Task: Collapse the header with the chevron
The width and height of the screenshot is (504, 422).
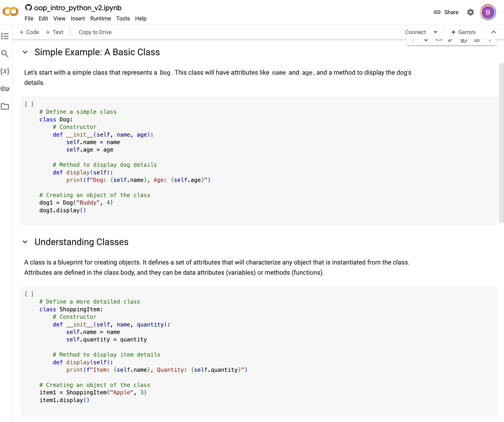Action: 493,32
